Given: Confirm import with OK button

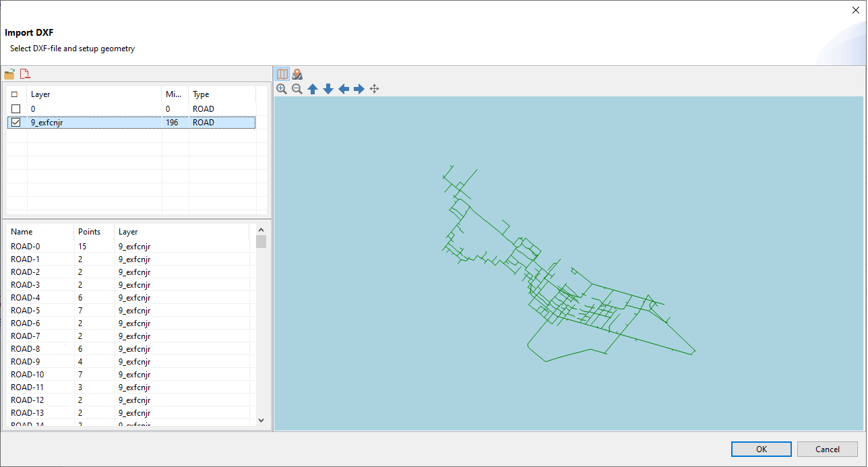Looking at the screenshot, I should [x=762, y=449].
